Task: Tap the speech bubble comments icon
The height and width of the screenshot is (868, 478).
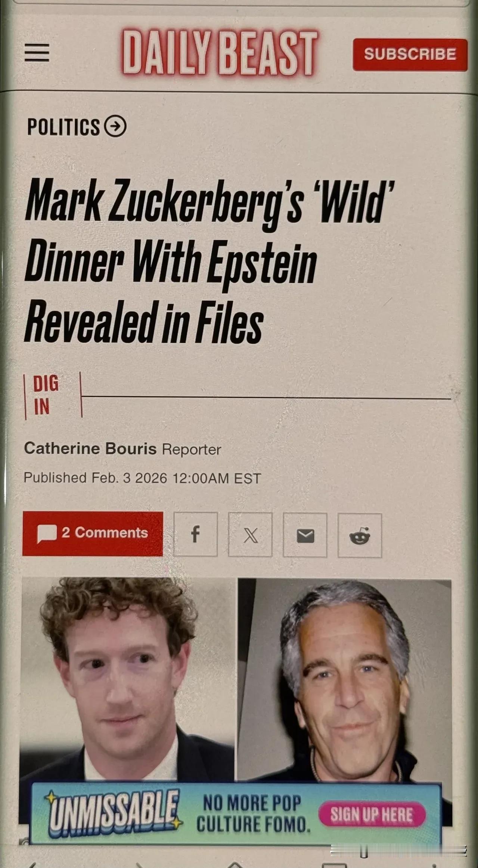Action: coord(47,533)
